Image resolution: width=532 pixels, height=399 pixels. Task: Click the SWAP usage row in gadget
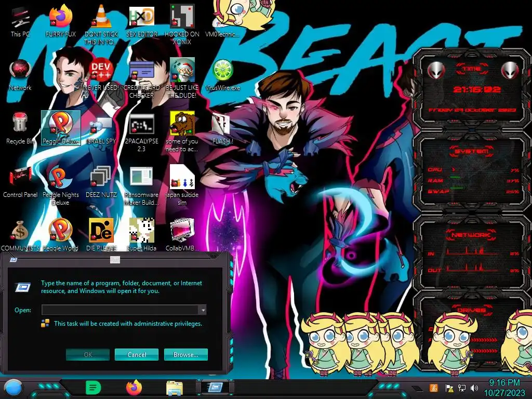pyautogui.click(x=473, y=191)
